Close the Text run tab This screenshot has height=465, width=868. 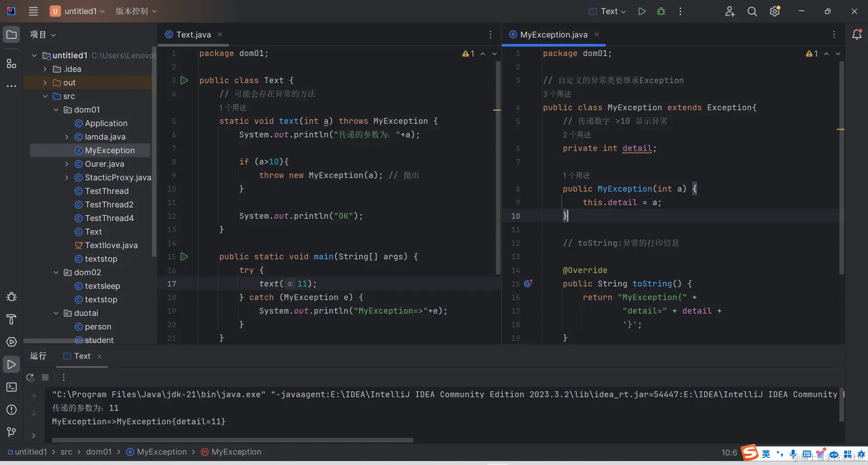click(x=99, y=357)
